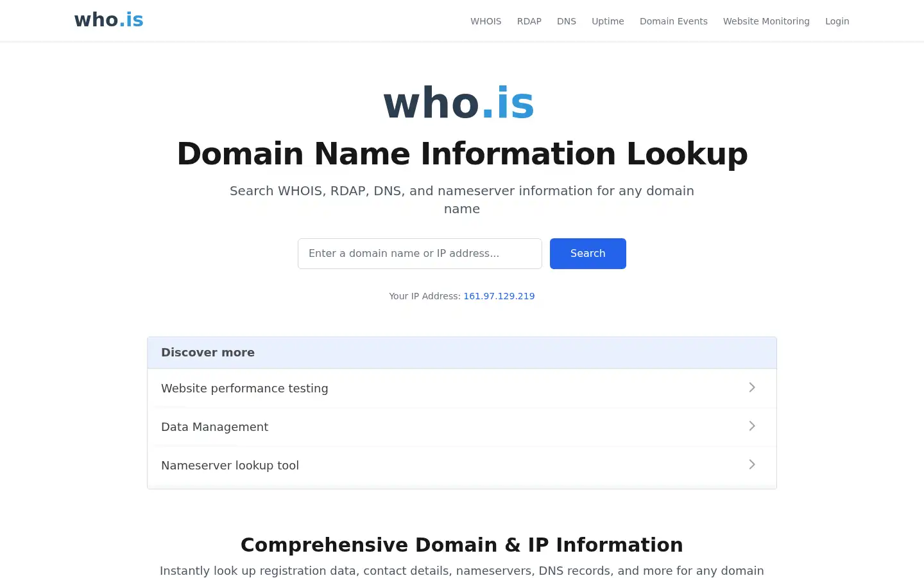
Task: Click the Comprehensive Domain & IP Information heading
Action: coord(462,545)
